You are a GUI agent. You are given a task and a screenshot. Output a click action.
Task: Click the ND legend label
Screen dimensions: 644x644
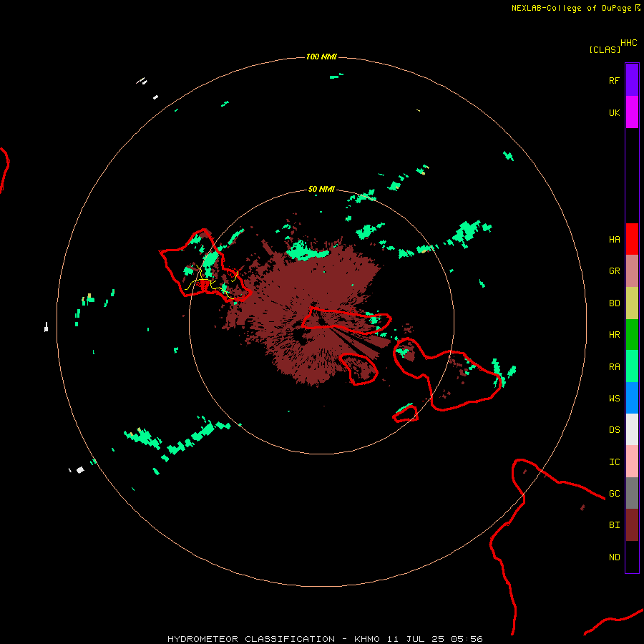click(x=614, y=557)
